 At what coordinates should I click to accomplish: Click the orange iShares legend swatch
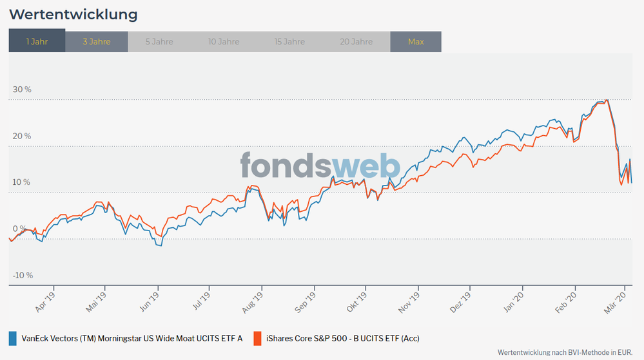coord(257,338)
